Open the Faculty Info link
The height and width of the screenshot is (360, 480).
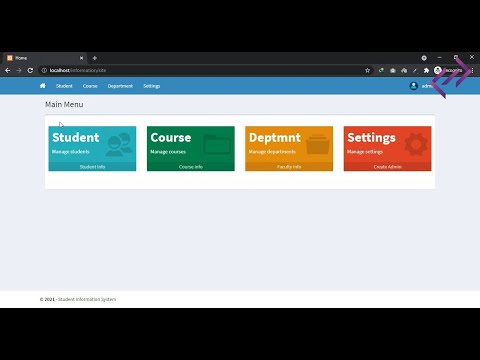coord(289,167)
